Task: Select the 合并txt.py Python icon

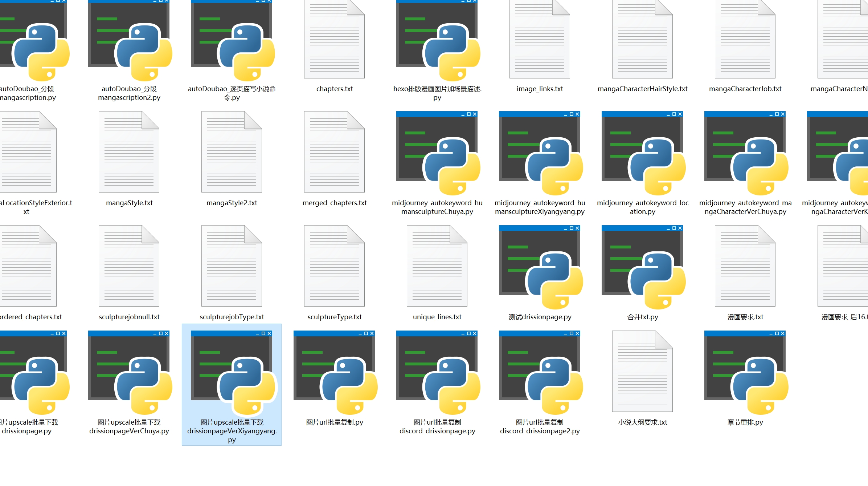Action: [x=643, y=267]
